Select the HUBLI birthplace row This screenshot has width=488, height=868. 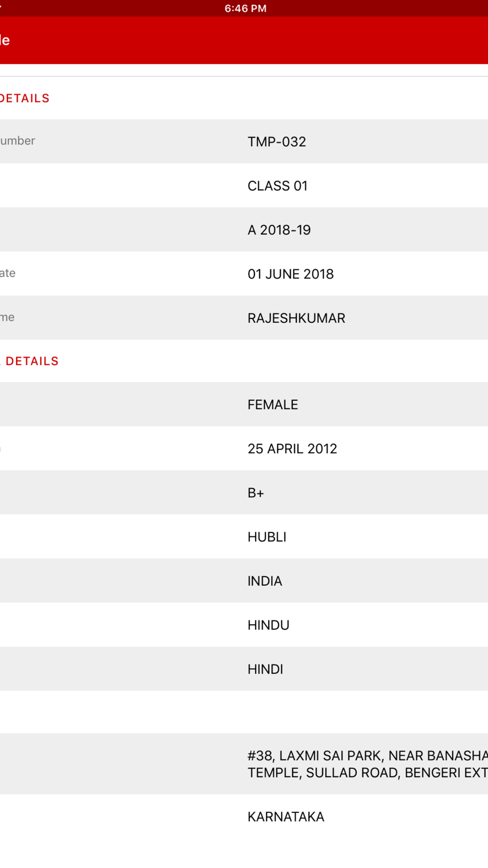tap(267, 537)
